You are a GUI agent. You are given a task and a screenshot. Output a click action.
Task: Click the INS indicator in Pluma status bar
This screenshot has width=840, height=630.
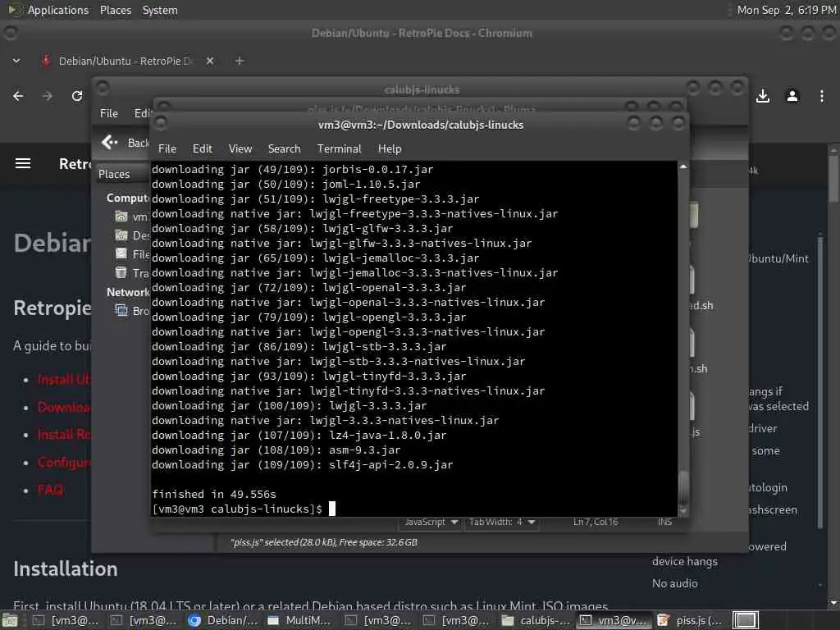coord(664,522)
